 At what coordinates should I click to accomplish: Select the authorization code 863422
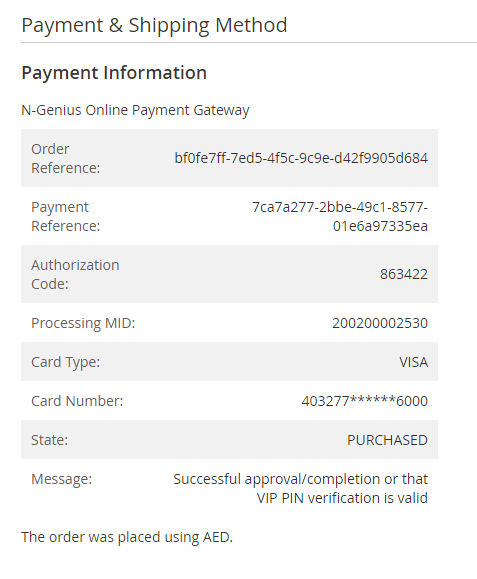click(x=404, y=274)
